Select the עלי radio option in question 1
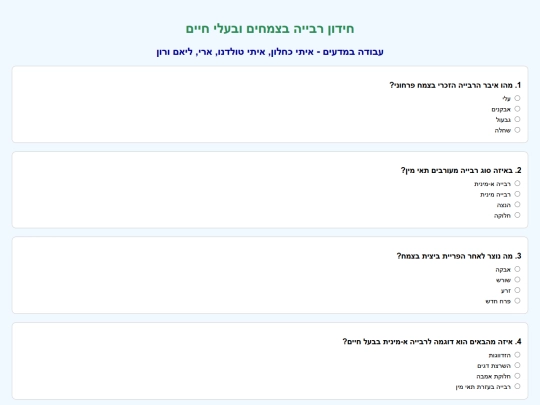This screenshot has width=540, height=405. pos(517,98)
